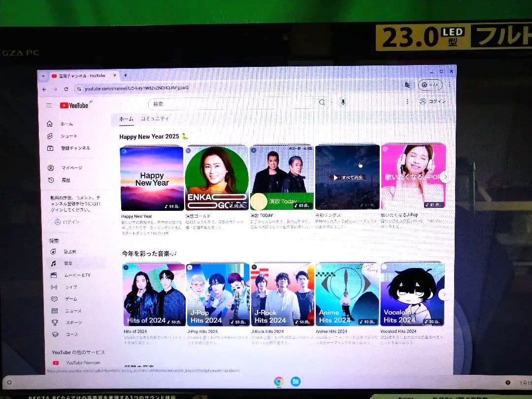Launch Chrome from the ChromeOS shelf
Image resolution: width=532 pixels, height=399 pixels.
278,381
